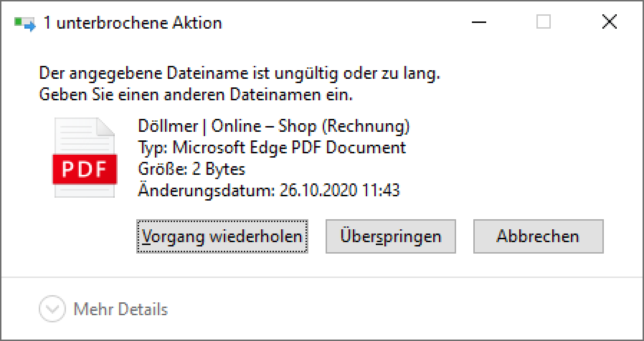Minimize the dialog window
The width and height of the screenshot is (644, 341).
[479, 22]
